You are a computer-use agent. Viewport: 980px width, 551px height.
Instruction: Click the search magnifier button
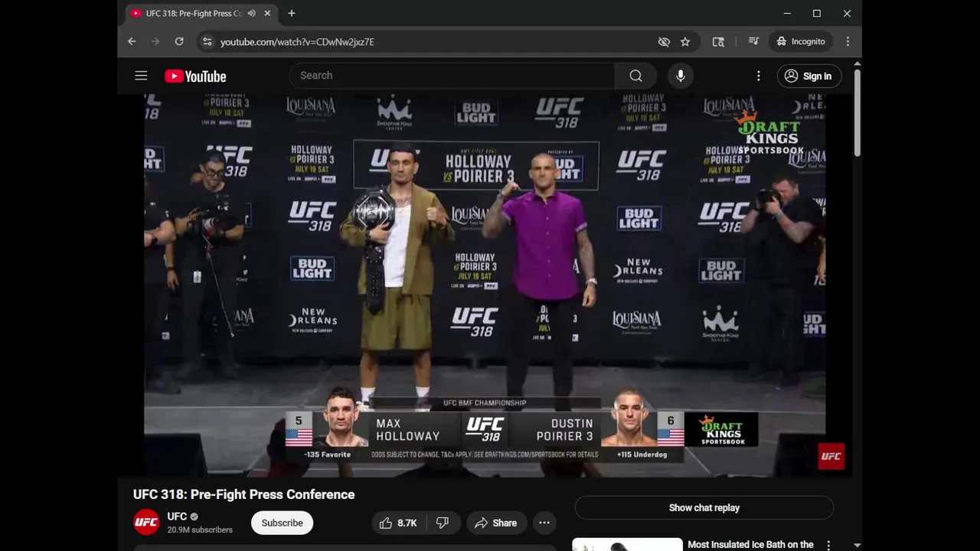click(635, 76)
